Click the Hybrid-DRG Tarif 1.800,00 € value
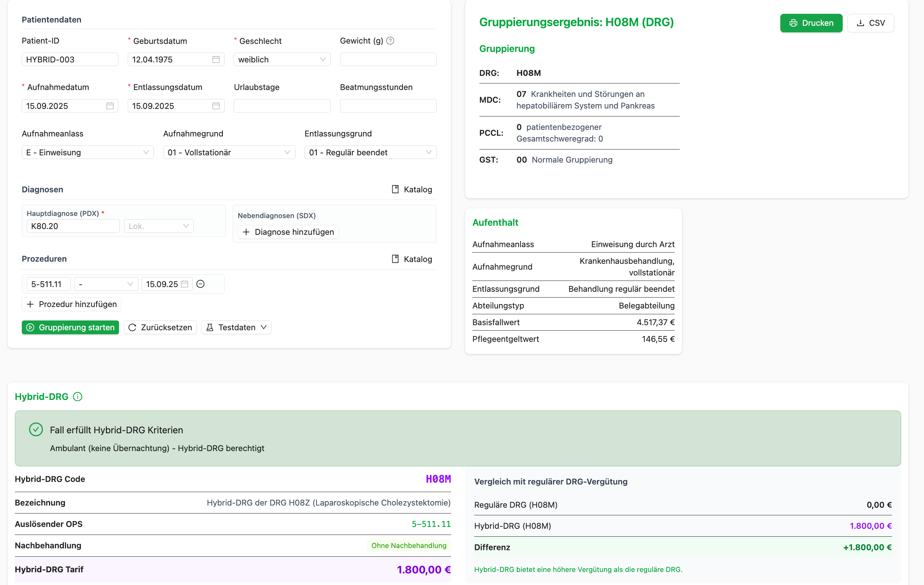The height and width of the screenshot is (585, 924). (x=424, y=570)
